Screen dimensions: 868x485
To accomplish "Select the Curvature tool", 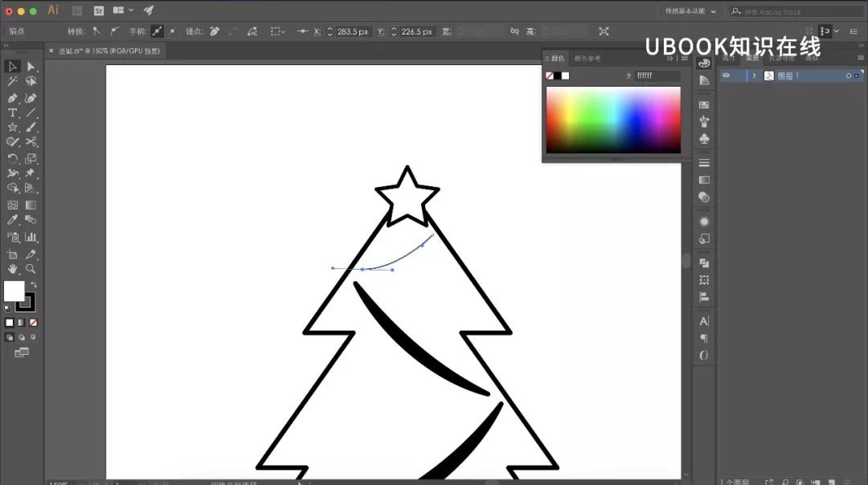I will pos(31,98).
